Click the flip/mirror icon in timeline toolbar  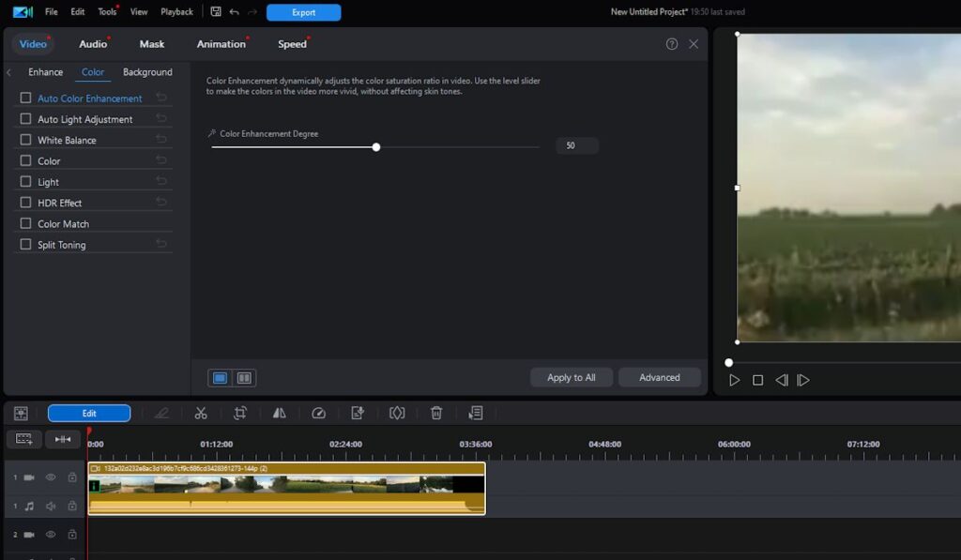coord(279,413)
